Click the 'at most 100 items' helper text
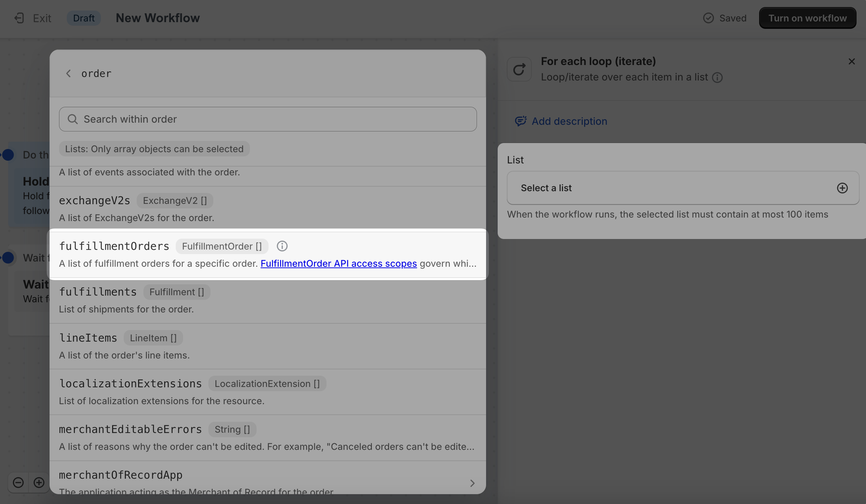 tap(667, 214)
